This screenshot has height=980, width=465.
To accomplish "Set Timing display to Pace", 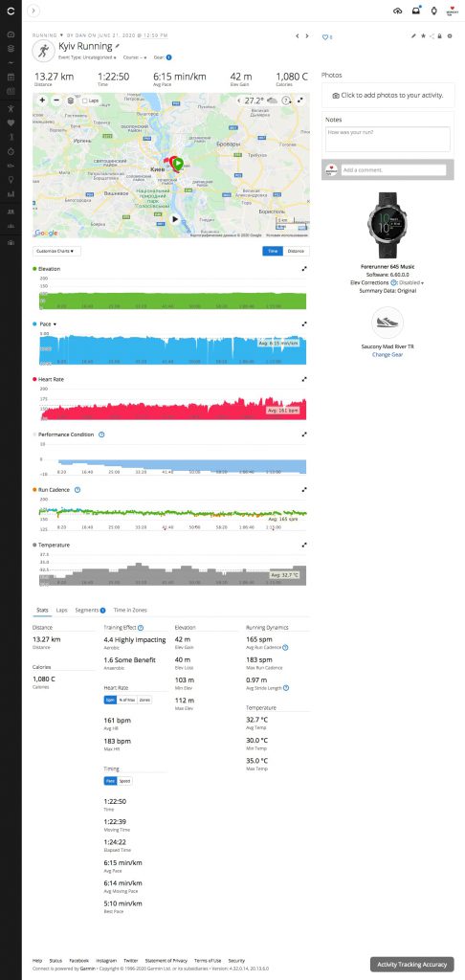I will tap(110, 781).
